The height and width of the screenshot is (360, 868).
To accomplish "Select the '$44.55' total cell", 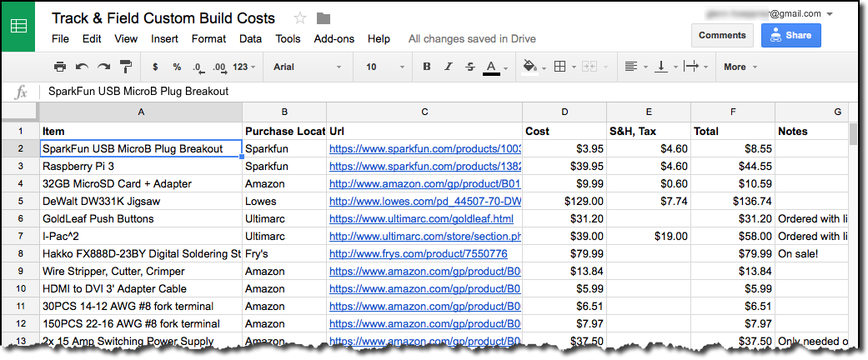I will (733, 166).
